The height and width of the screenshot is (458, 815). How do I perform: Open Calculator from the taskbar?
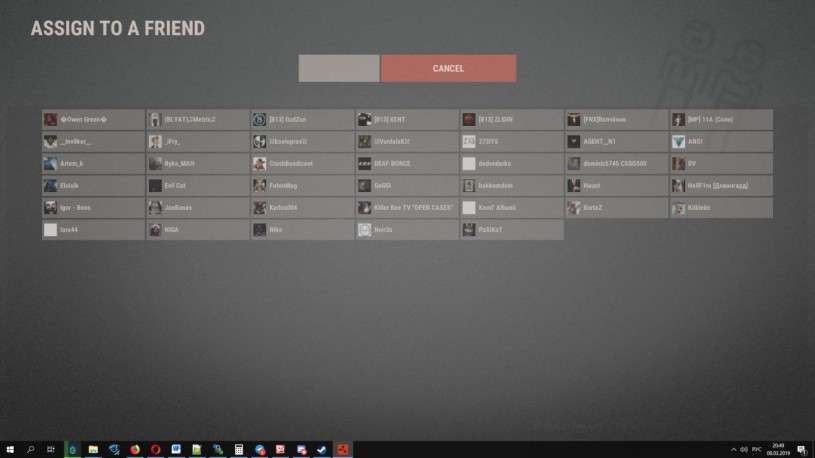tap(239, 450)
